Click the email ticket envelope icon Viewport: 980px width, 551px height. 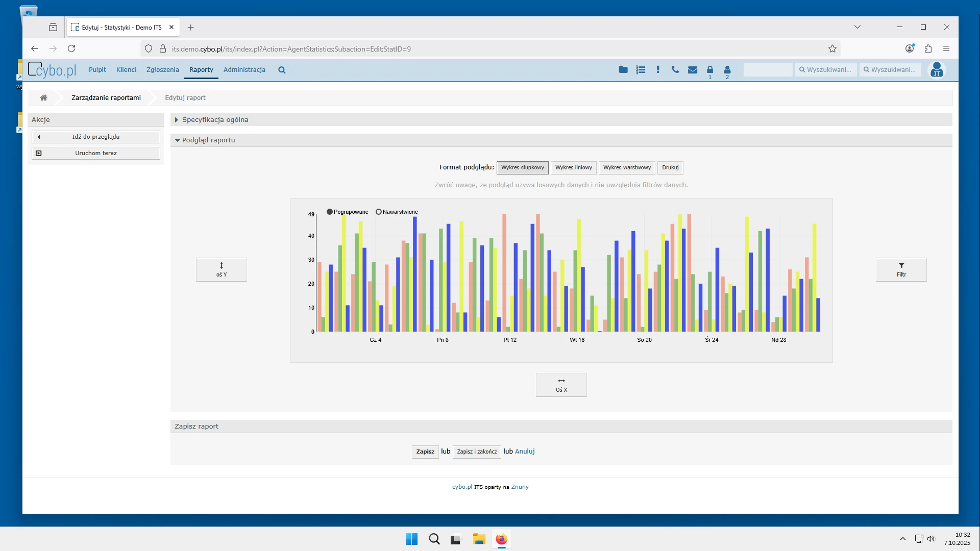[x=693, y=70]
